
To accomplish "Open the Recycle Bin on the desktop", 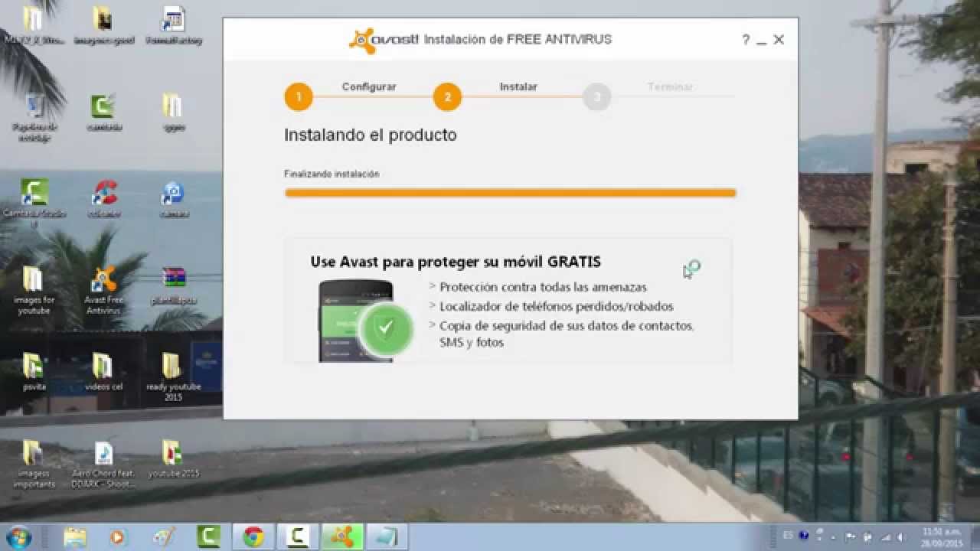I will tap(34, 117).
